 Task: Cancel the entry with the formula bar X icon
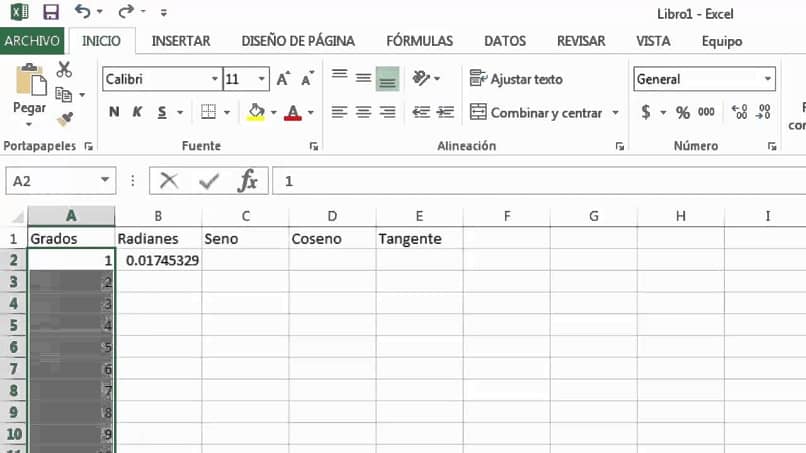click(x=169, y=181)
